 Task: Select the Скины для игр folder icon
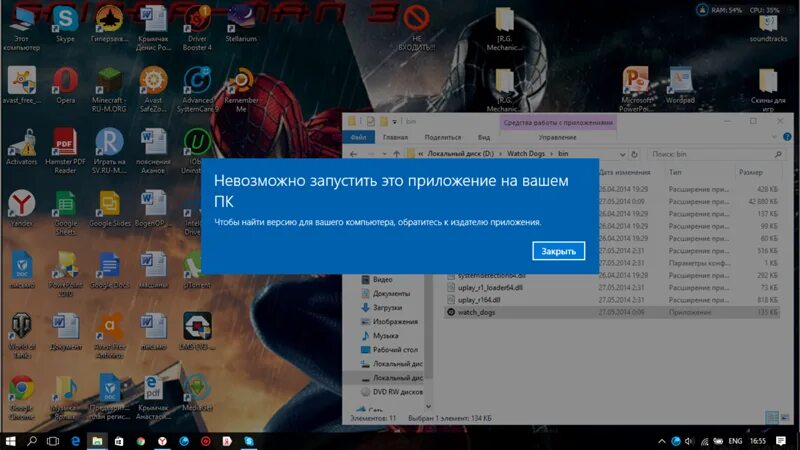(768, 90)
